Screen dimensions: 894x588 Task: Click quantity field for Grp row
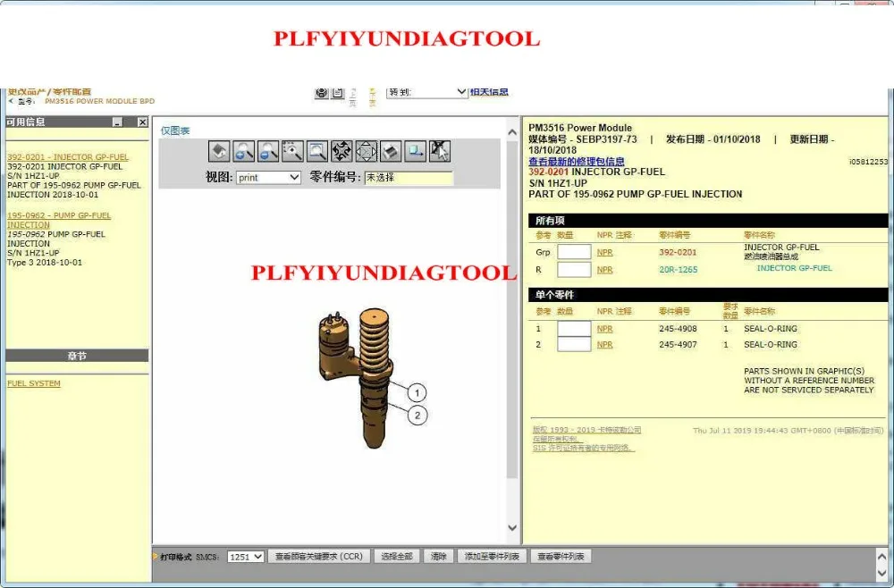tap(574, 252)
